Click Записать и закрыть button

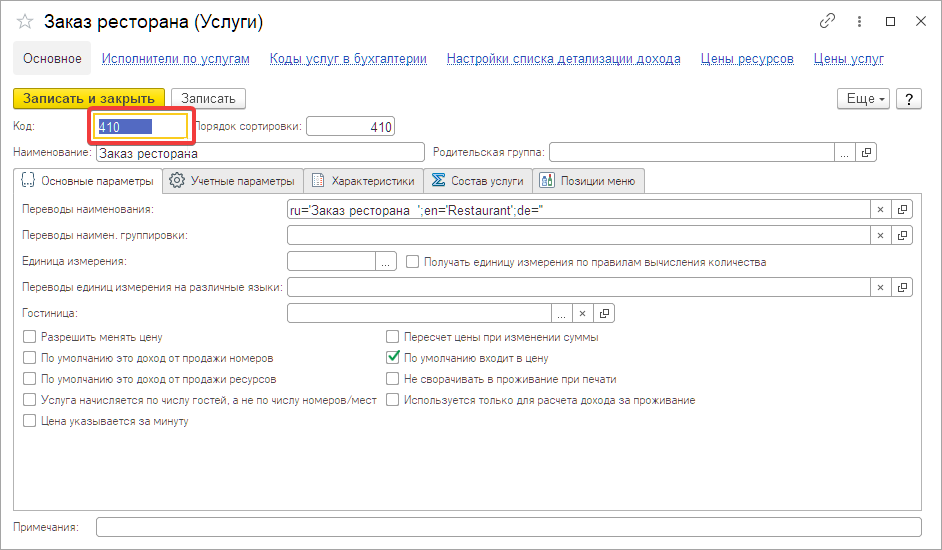coord(89,99)
